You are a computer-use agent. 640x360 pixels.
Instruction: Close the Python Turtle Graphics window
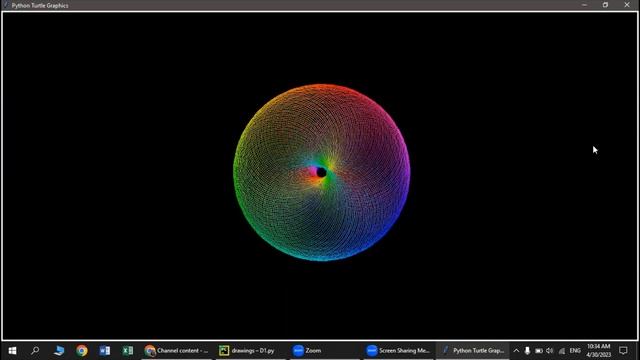(x=627, y=5)
